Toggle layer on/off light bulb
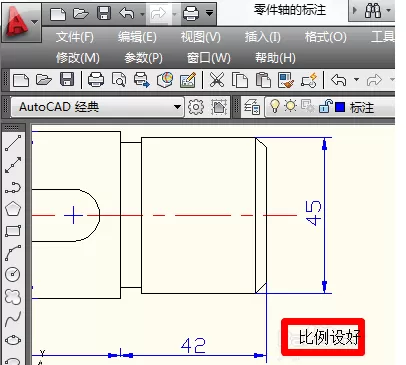The height and width of the screenshot is (365, 406). tap(274, 106)
